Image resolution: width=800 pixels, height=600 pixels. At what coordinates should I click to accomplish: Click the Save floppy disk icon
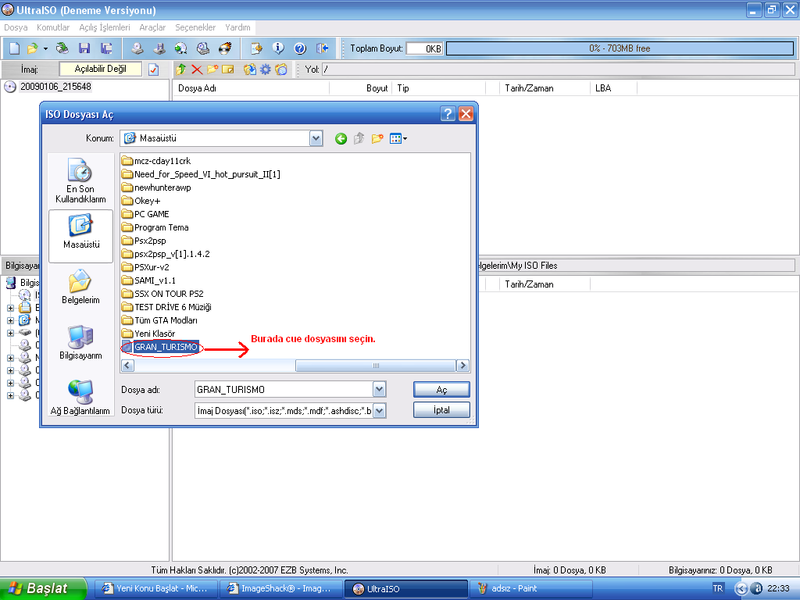(84, 48)
